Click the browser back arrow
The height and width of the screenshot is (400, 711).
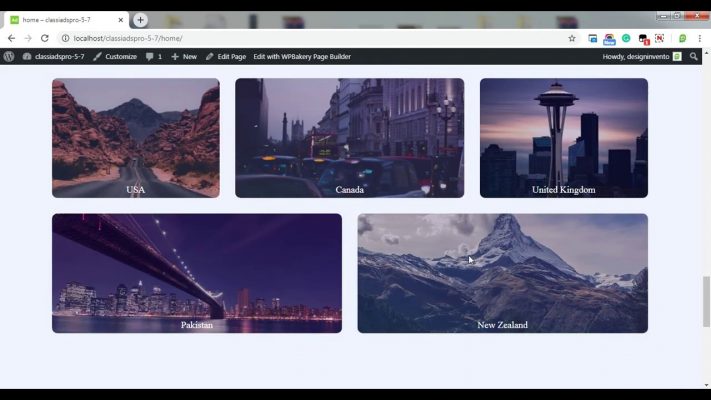click(x=11, y=38)
